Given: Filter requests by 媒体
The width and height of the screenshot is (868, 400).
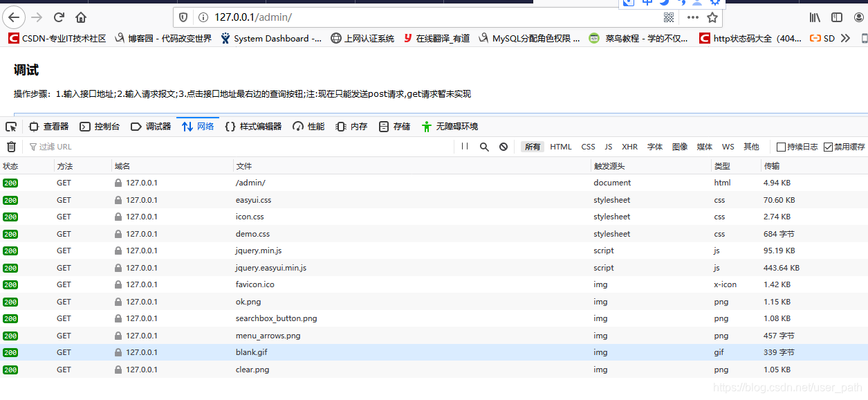Looking at the screenshot, I should (705, 147).
